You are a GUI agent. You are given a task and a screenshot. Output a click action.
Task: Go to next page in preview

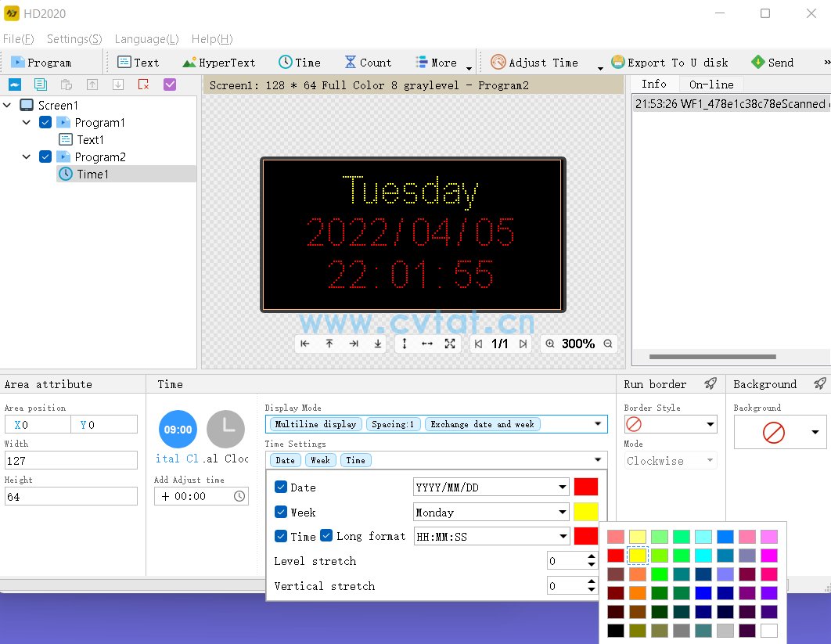(x=523, y=344)
